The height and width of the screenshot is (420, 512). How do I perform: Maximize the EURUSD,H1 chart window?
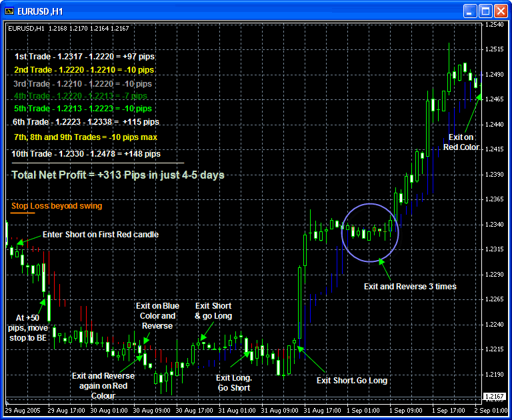485,11
